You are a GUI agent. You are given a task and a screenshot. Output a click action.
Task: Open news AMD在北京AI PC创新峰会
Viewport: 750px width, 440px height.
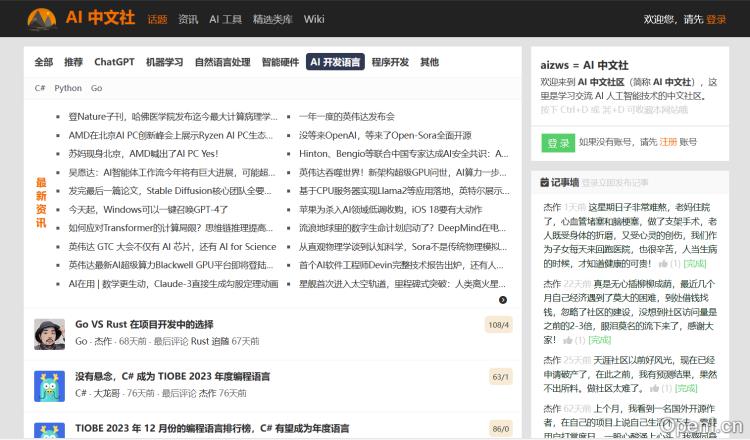pos(171,135)
